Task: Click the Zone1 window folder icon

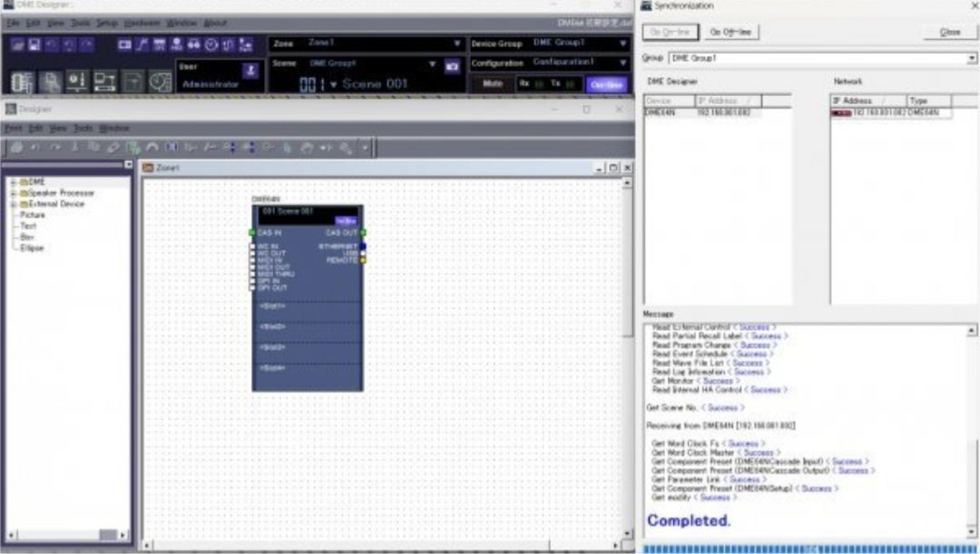Action: pos(148,168)
